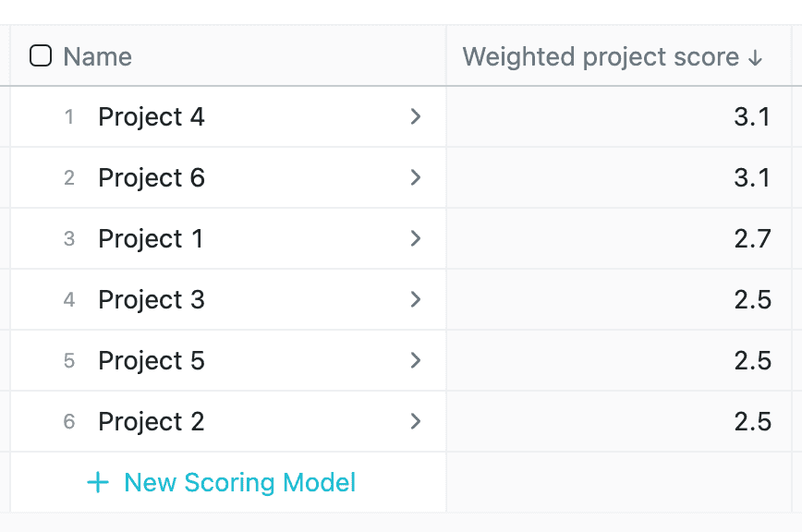Click the Name column header
Image resolution: width=802 pixels, height=532 pixels.
(97, 56)
